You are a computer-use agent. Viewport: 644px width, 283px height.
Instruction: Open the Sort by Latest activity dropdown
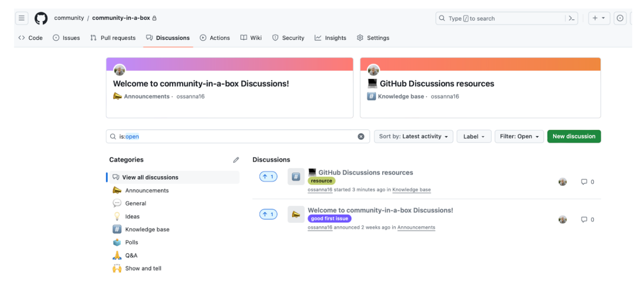pos(413,136)
